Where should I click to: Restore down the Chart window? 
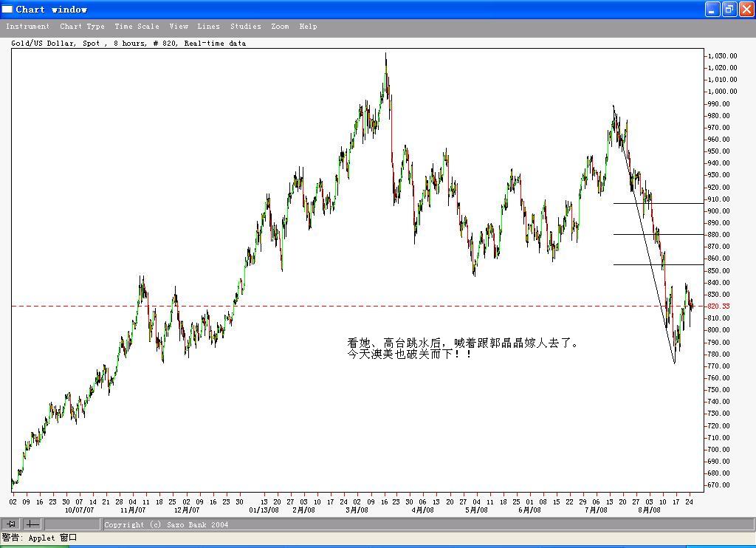click(729, 9)
